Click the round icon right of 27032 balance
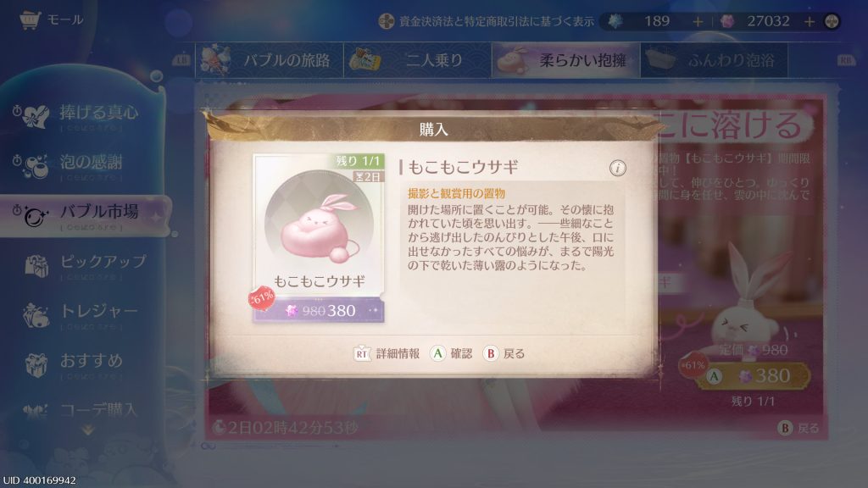Screen dimensions: 868x488 (832, 21)
